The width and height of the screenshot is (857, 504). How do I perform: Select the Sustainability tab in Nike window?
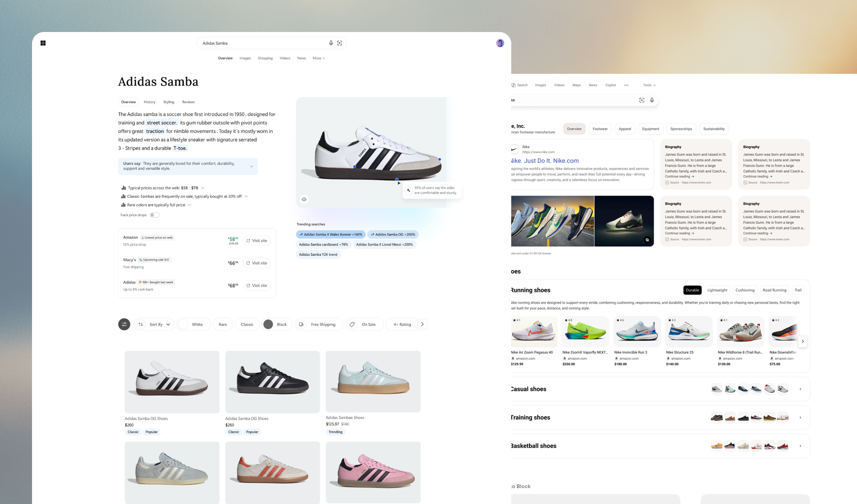coord(714,129)
